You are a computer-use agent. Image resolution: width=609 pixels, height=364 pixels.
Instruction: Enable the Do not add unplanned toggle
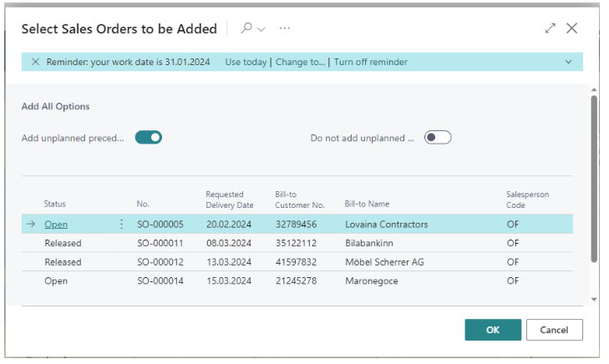coord(438,138)
